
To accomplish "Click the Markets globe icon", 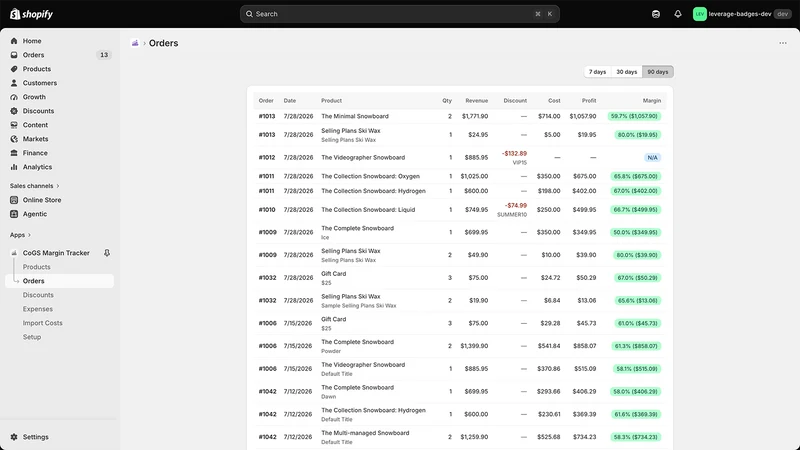I will [x=14, y=139].
